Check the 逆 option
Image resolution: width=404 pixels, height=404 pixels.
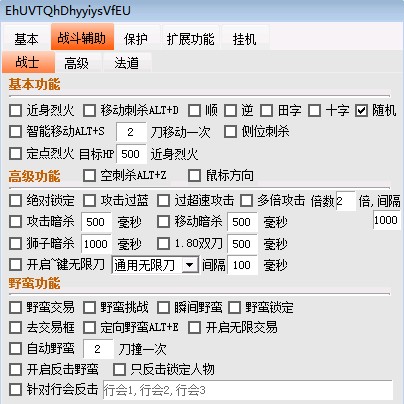(230, 110)
